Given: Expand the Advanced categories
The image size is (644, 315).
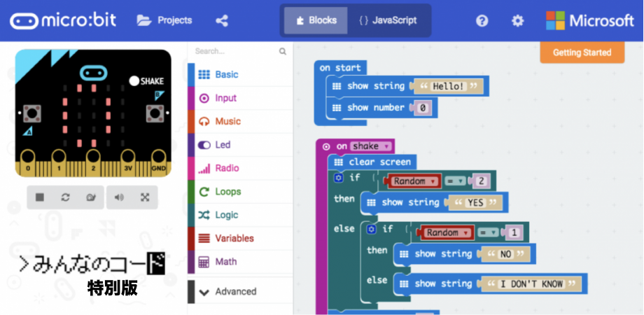Looking at the screenshot, I should click(x=240, y=292).
